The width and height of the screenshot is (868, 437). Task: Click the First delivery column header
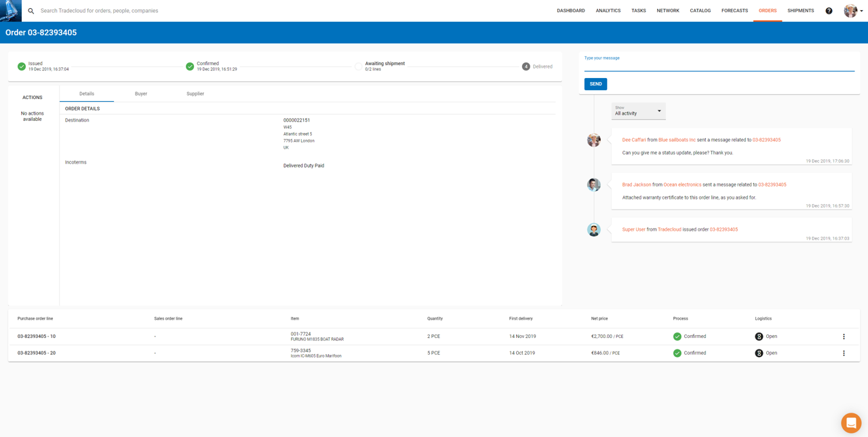[x=521, y=319]
